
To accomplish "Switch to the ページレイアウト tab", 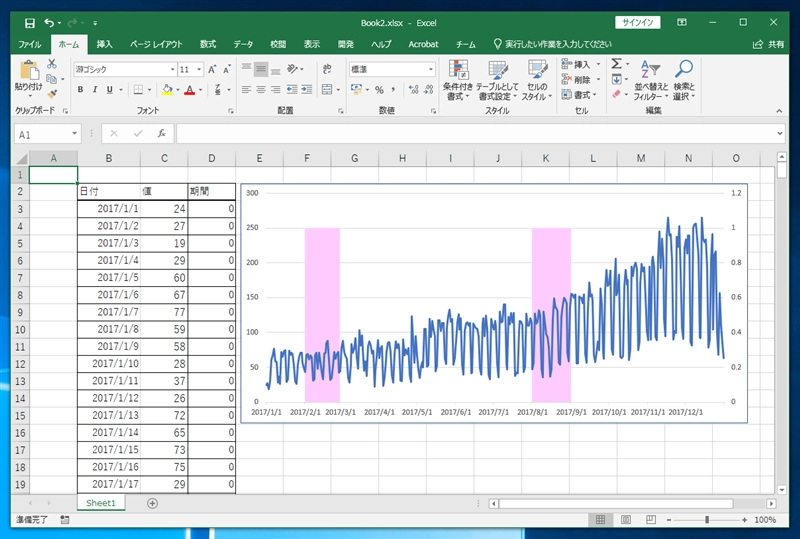I will (x=156, y=44).
